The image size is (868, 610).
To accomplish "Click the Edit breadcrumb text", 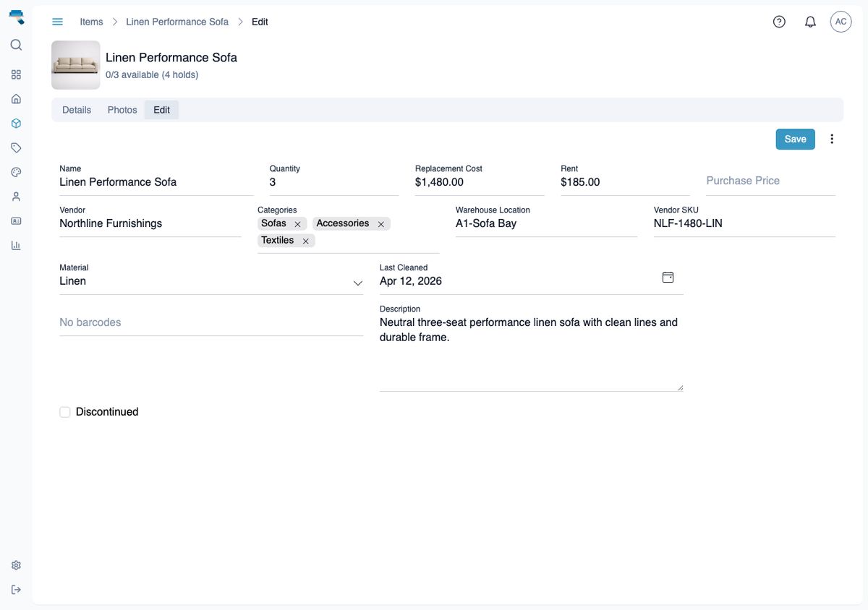I will tap(260, 22).
